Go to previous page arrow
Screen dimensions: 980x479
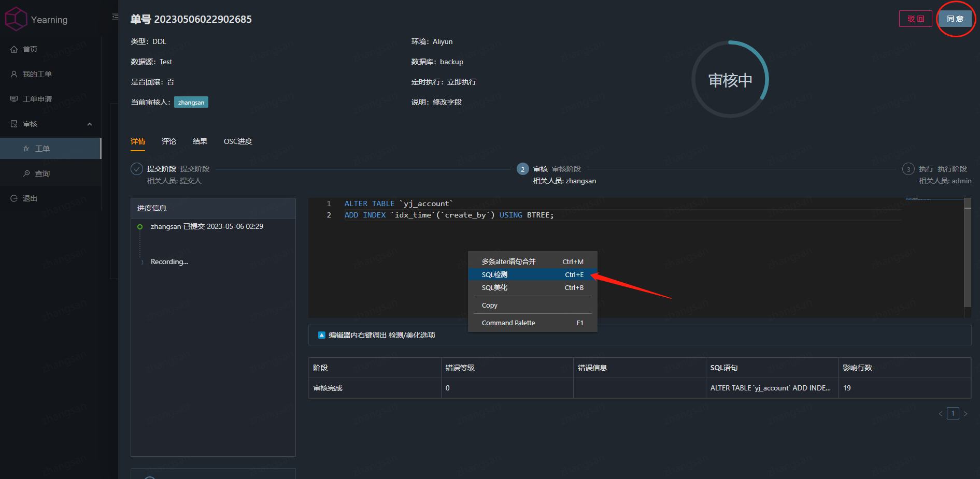(941, 413)
